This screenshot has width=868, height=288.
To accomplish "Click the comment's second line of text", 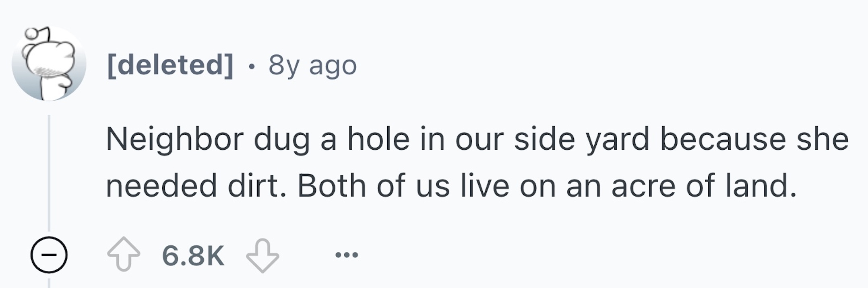I will click(x=451, y=186).
